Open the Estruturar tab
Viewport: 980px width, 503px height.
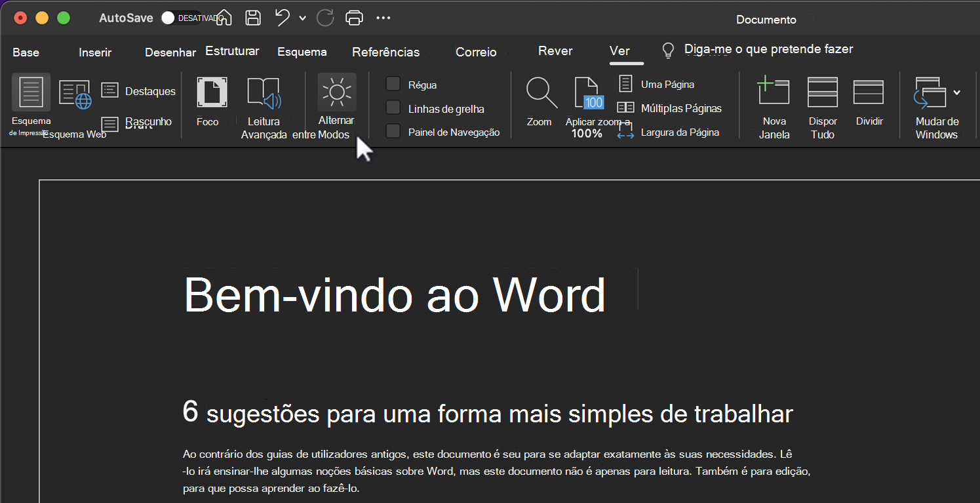point(233,51)
